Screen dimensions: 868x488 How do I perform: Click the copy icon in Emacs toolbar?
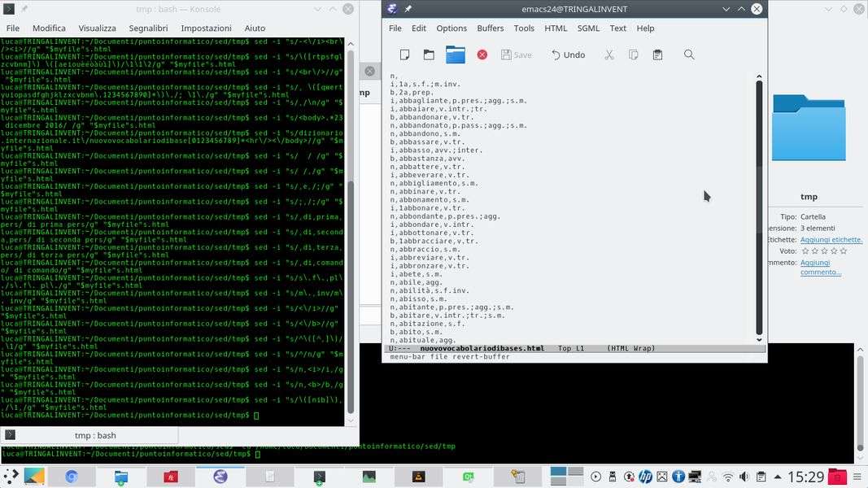click(633, 54)
